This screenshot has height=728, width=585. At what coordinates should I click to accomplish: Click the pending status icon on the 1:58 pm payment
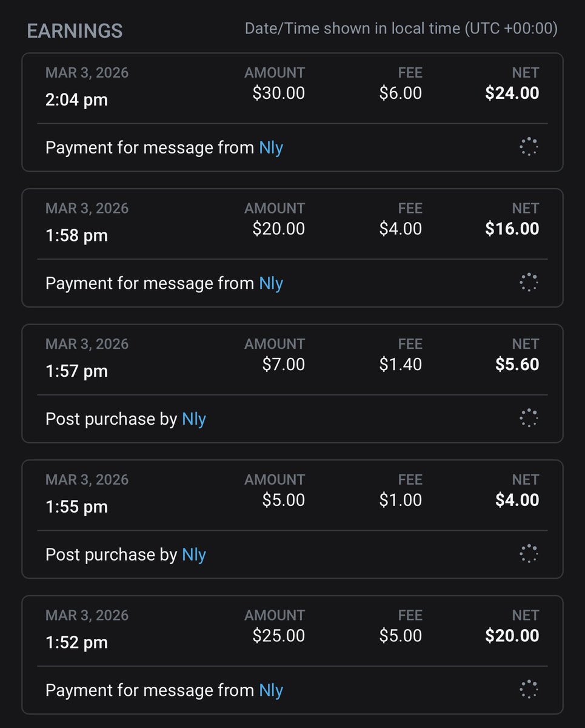point(529,283)
